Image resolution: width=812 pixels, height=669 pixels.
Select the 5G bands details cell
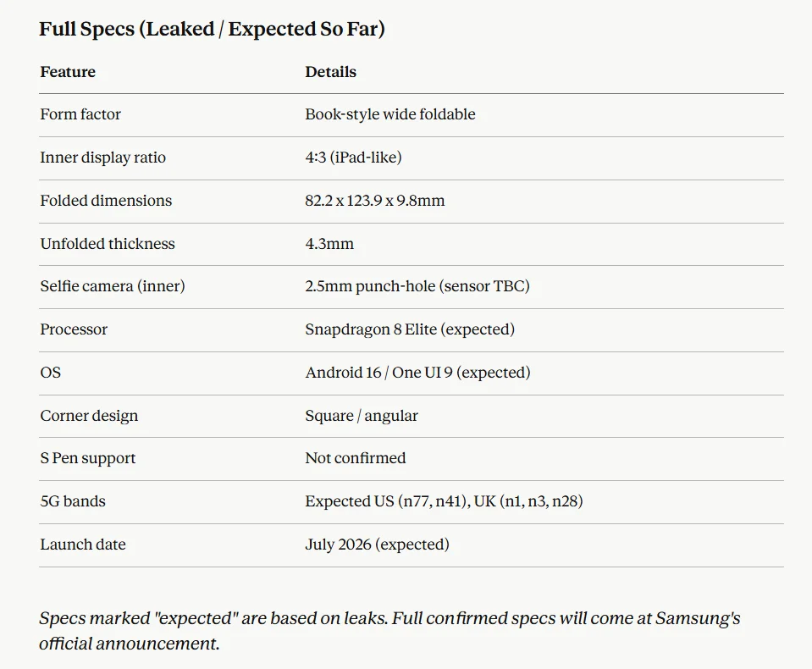click(x=444, y=501)
